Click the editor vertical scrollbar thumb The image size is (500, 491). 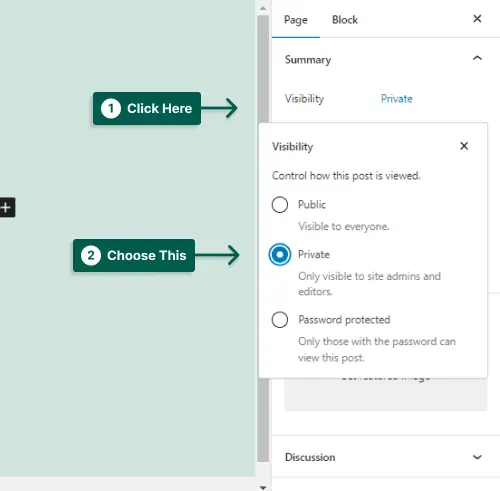click(x=263, y=238)
